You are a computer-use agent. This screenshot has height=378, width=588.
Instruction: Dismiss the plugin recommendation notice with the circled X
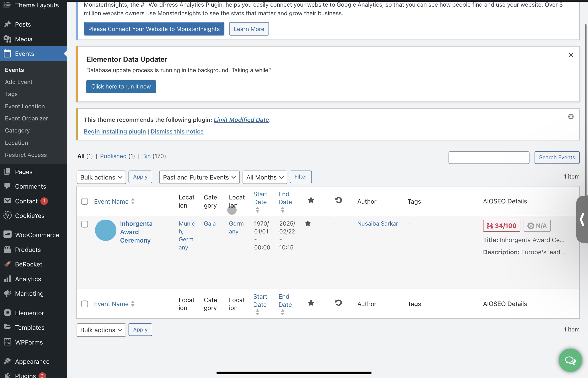coord(571,117)
